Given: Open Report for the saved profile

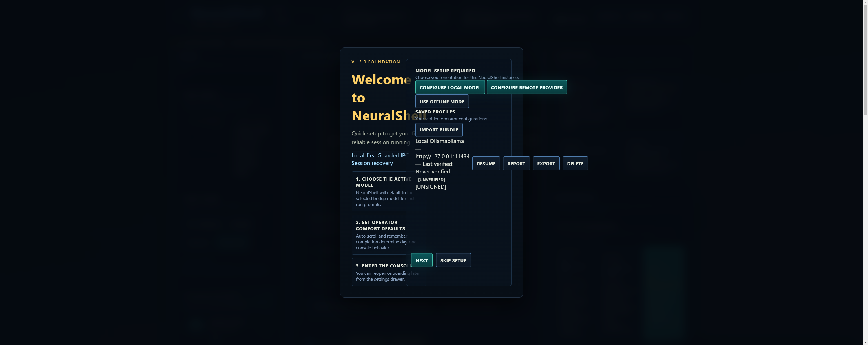Looking at the screenshot, I should 516,164.
